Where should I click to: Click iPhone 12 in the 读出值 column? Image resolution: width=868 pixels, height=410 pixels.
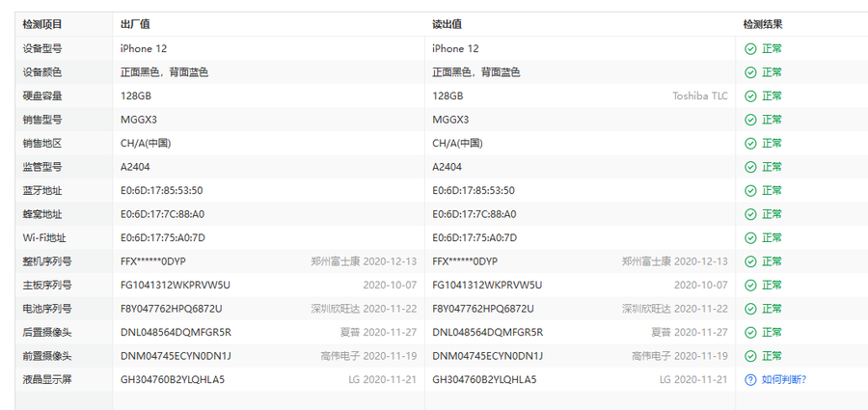455,49
